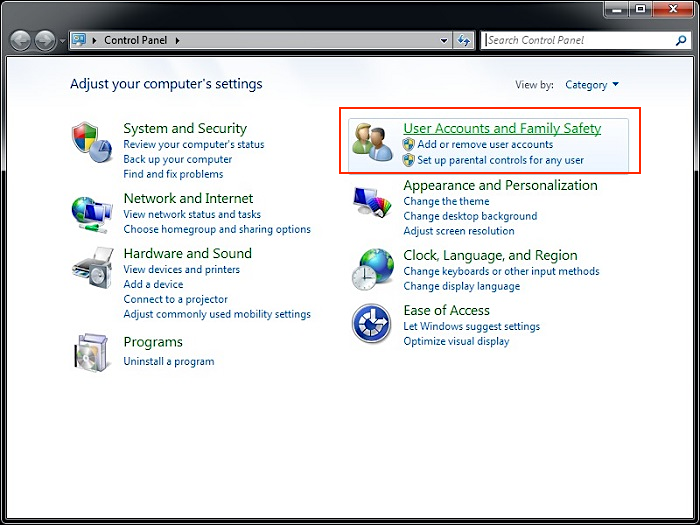Click View network status and tasks

click(192, 214)
